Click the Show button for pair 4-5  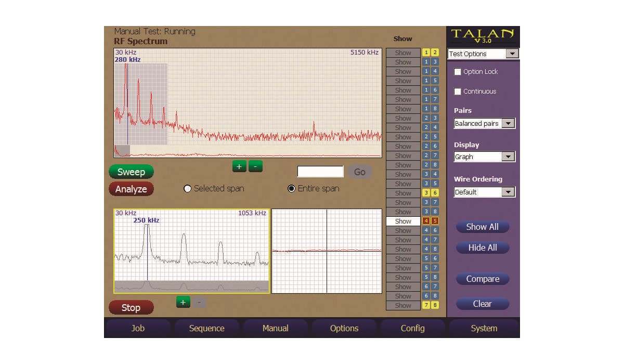(x=403, y=221)
